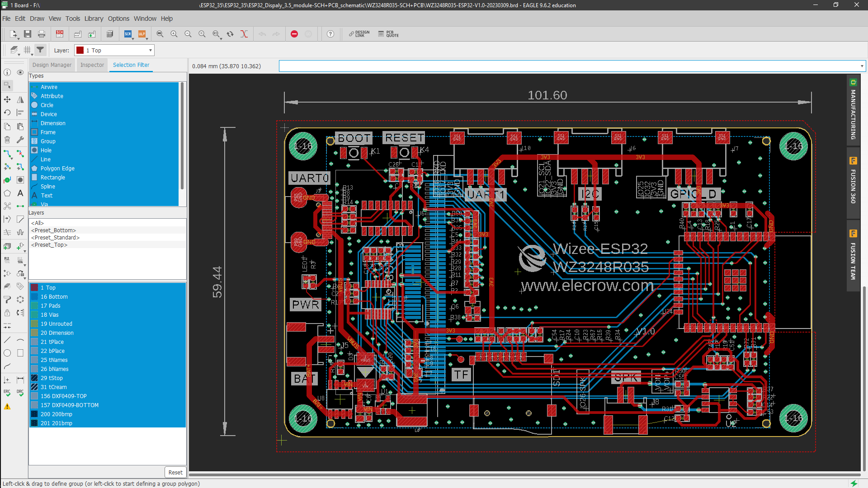Image resolution: width=868 pixels, height=488 pixels.
Task: Toggle layer 29 tStop in the filter
Action: click(108, 378)
